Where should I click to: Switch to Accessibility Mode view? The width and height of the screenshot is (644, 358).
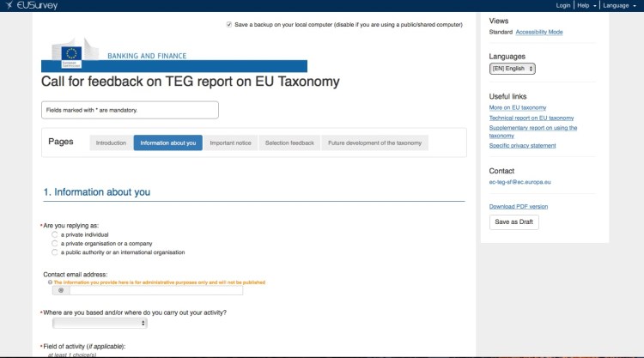539,32
